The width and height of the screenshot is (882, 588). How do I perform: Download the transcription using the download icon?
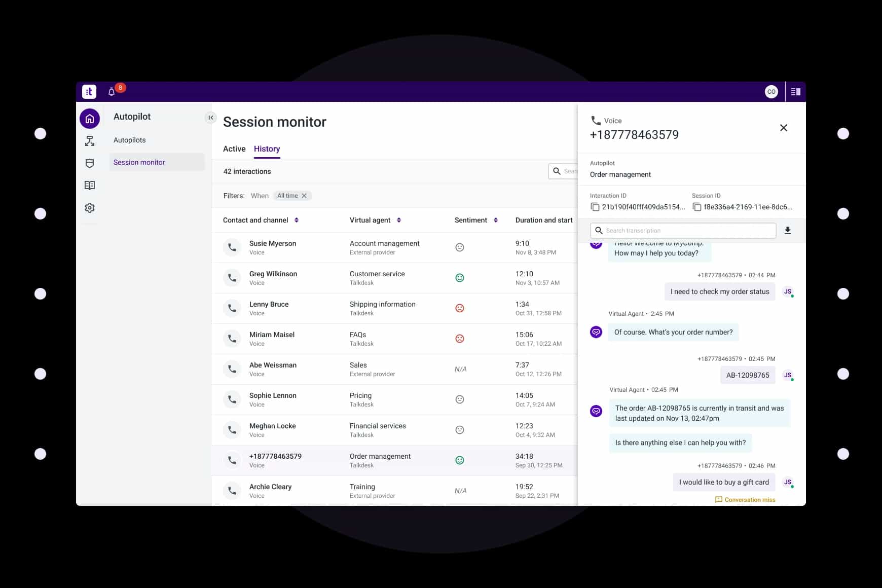788,230
